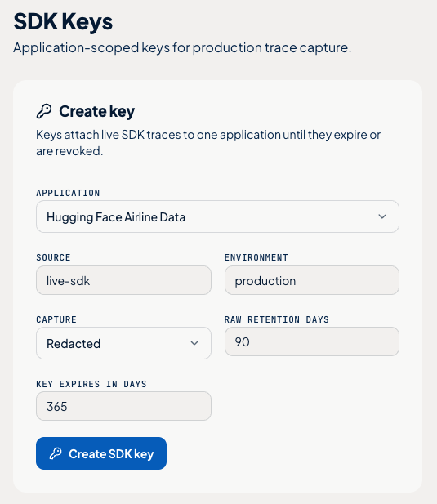The height and width of the screenshot is (504, 437).
Task: Click the RAW RETENTION DAYS label
Action: [277, 319]
